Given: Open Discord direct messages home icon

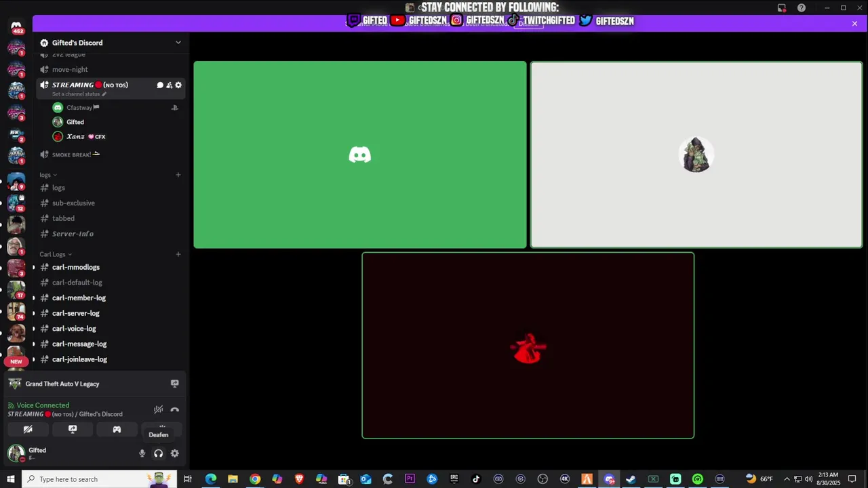Looking at the screenshot, I should click(x=16, y=26).
